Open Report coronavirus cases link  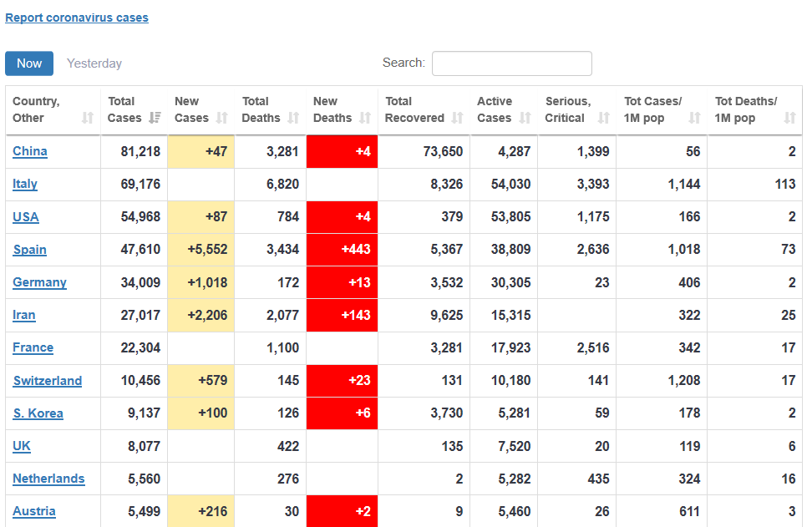click(x=77, y=18)
